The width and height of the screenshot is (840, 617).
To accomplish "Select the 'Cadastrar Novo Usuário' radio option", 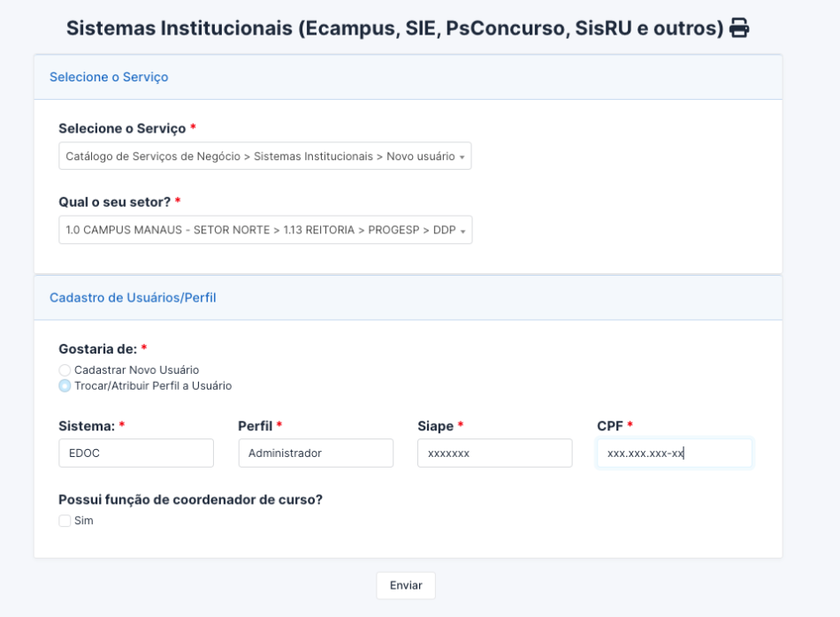I will point(65,369).
